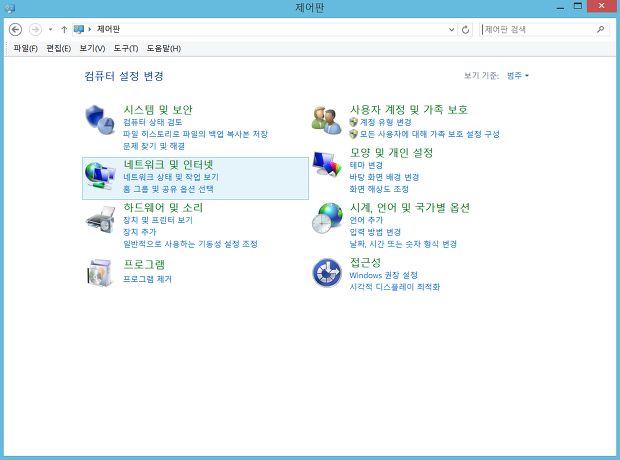Minimize the 제어판 window
The width and height of the screenshot is (620, 460).
pos(560,7)
